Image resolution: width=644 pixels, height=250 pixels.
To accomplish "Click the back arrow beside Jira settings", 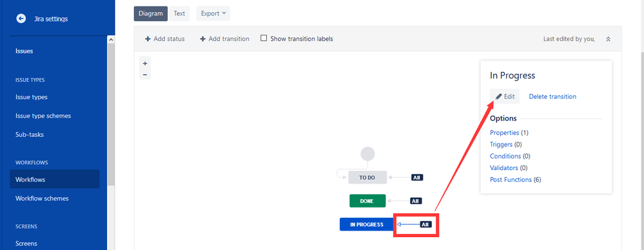I will 21,19.
